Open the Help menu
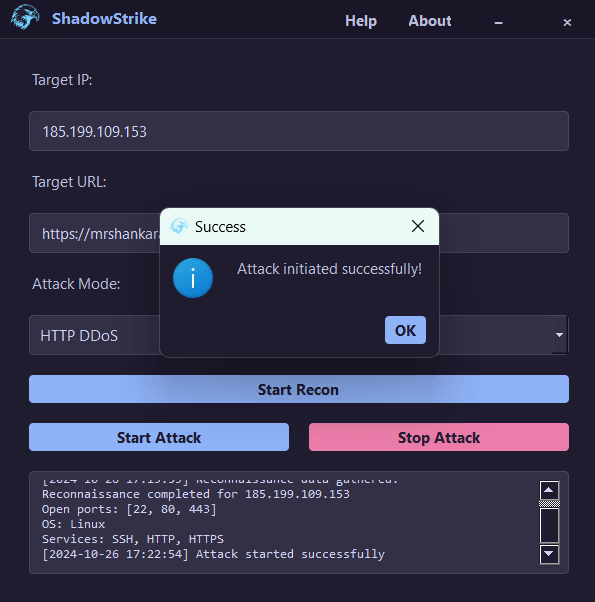 click(361, 21)
